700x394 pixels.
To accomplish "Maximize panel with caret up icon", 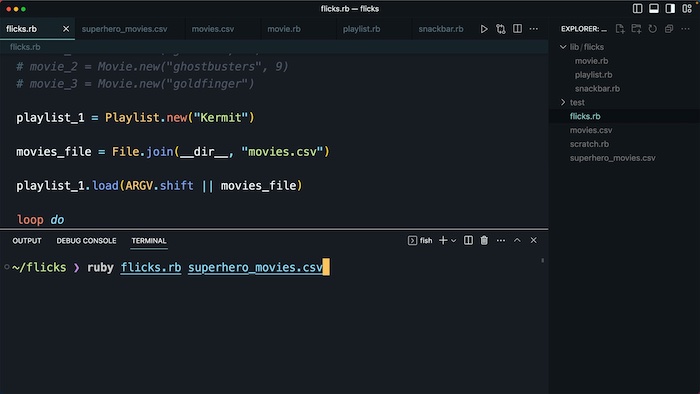I will (x=517, y=240).
